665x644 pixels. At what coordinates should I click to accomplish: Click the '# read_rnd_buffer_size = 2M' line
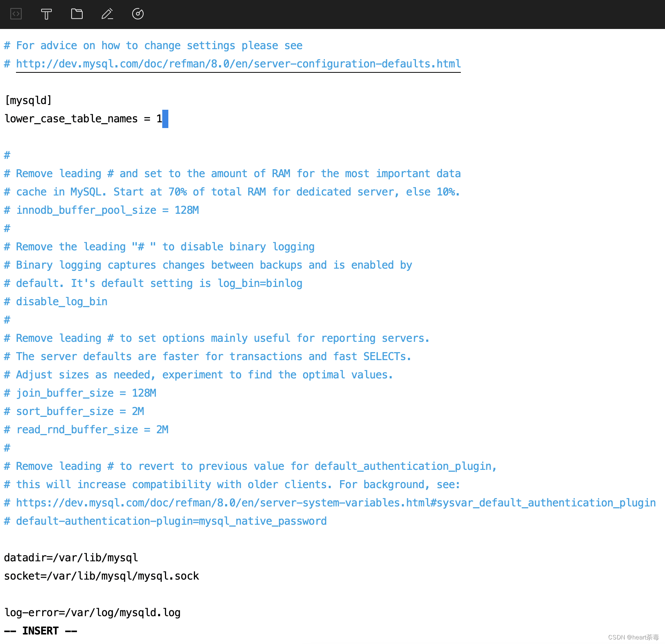pyautogui.click(x=86, y=429)
